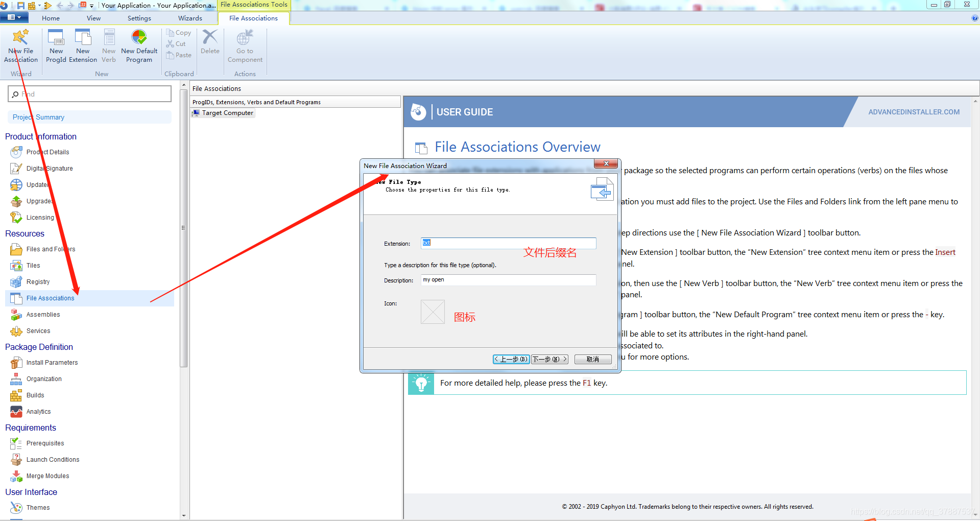The width and height of the screenshot is (980, 521).
Task: Open Files and Folders resources
Action: [x=49, y=249]
